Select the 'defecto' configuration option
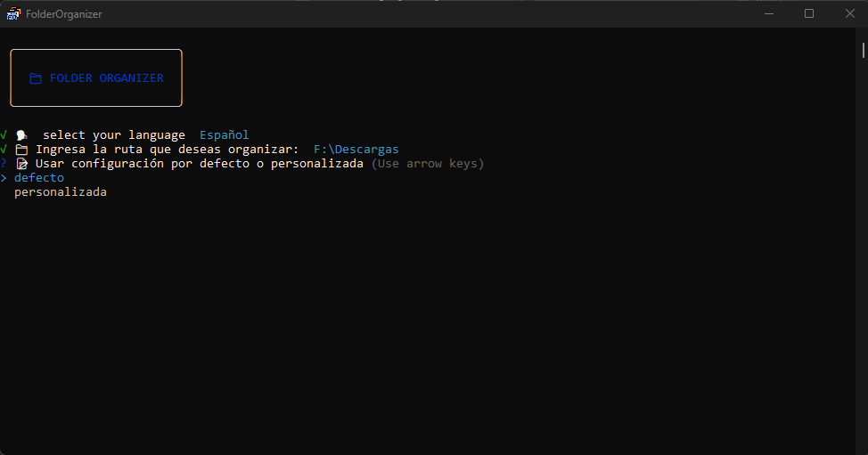The height and width of the screenshot is (455, 868). (x=38, y=177)
